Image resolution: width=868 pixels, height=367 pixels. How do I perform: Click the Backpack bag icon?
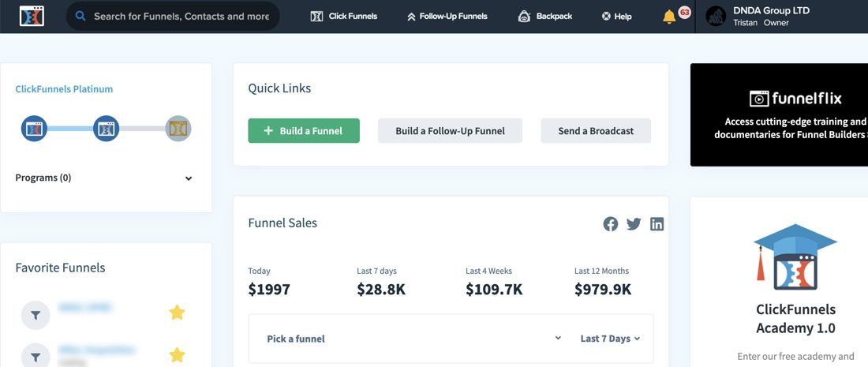[x=524, y=17]
